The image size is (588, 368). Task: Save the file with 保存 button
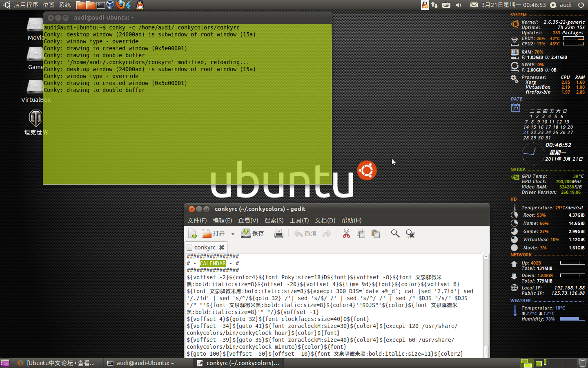coord(252,233)
